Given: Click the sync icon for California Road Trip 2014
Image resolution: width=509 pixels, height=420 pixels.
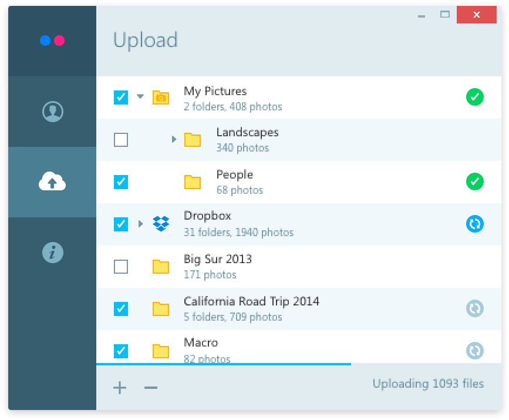Looking at the screenshot, I should click(x=475, y=308).
